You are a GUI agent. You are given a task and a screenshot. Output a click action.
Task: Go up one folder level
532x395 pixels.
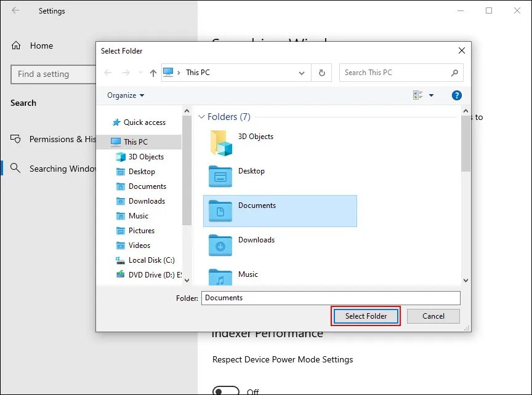152,73
